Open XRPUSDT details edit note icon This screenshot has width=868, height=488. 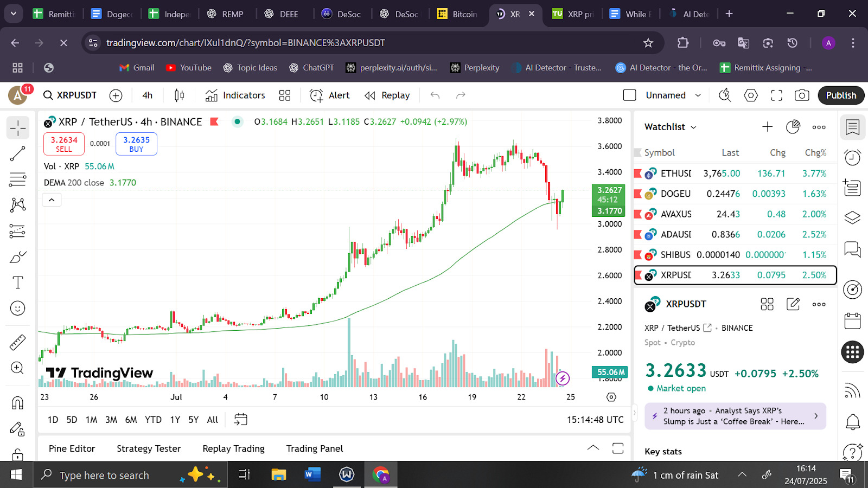(x=793, y=304)
